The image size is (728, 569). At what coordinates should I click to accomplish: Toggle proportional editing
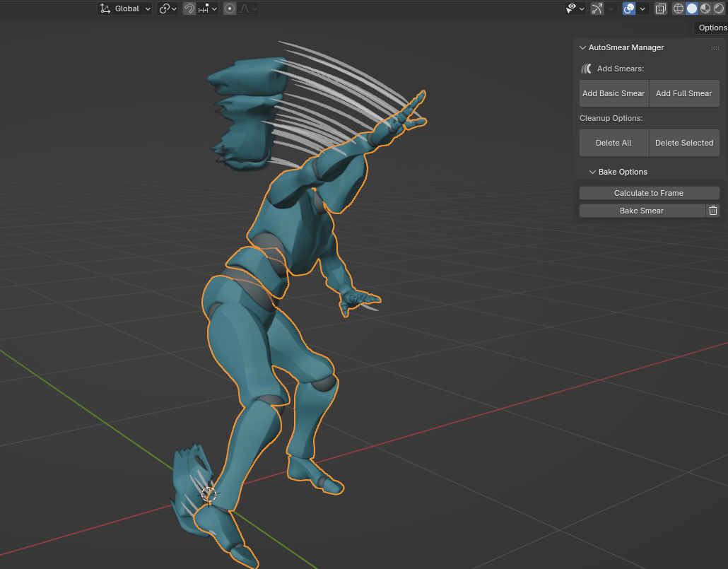(x=230, y=8)
